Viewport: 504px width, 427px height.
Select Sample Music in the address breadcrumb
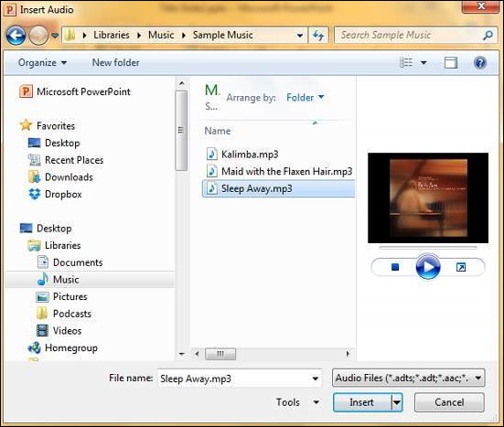click(223, 35)
